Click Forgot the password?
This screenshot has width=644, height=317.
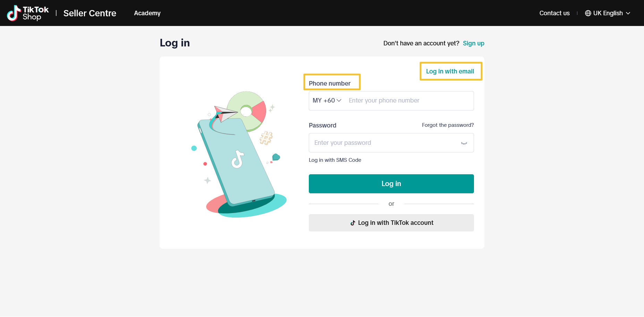tap(448, 125)
